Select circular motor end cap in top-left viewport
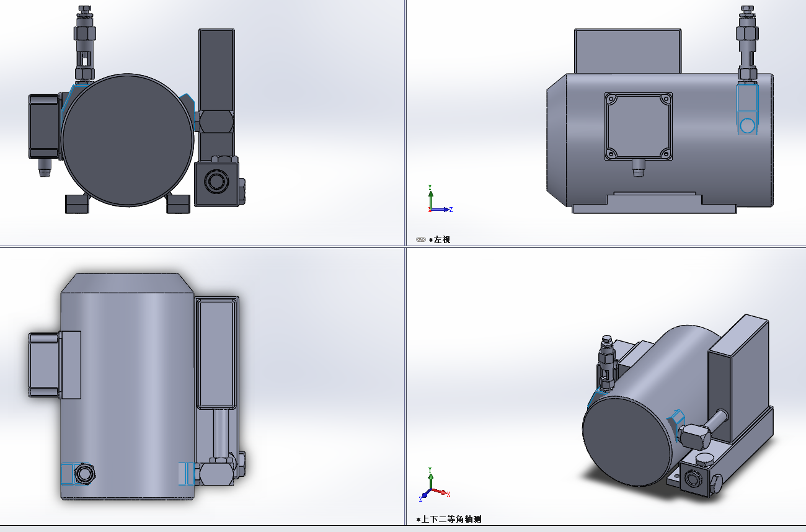The image size is (806, 532). pyautogui.click(x=127, y=140)
